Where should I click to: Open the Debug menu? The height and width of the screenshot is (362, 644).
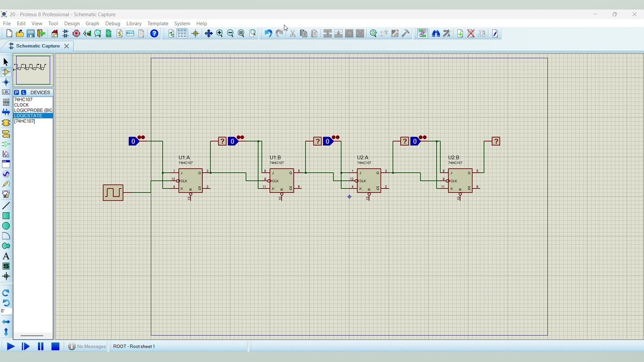112,23
